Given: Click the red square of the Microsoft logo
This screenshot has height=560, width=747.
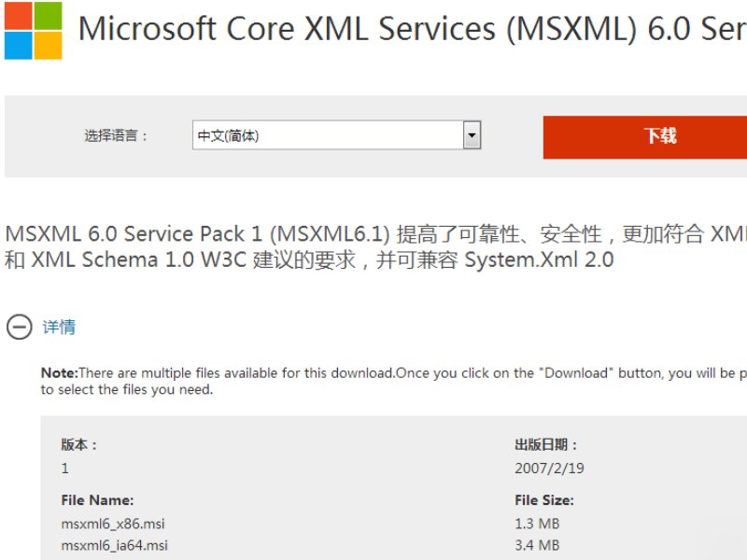Looking at the screenshot, I should point(19,17).
